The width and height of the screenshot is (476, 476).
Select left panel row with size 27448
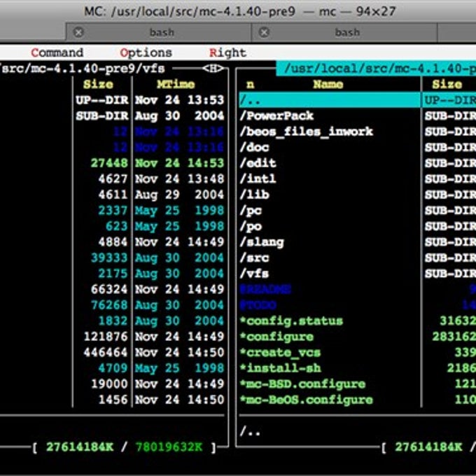112,163
